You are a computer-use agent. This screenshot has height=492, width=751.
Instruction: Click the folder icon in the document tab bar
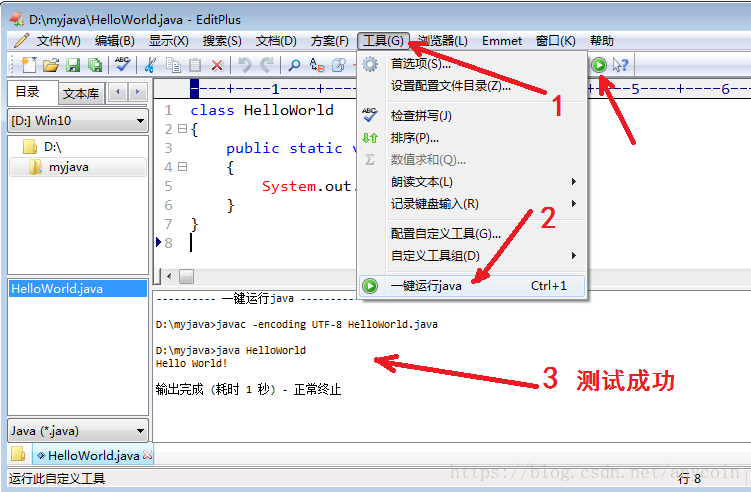[x=18, y=454]
